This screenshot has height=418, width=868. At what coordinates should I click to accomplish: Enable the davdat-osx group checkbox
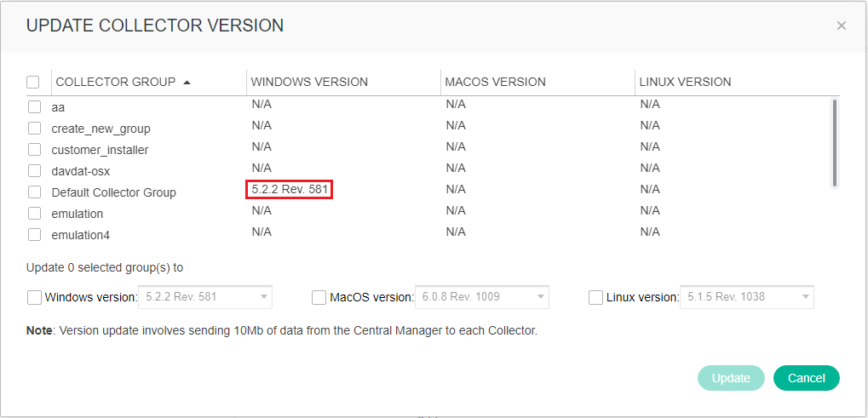35,171
